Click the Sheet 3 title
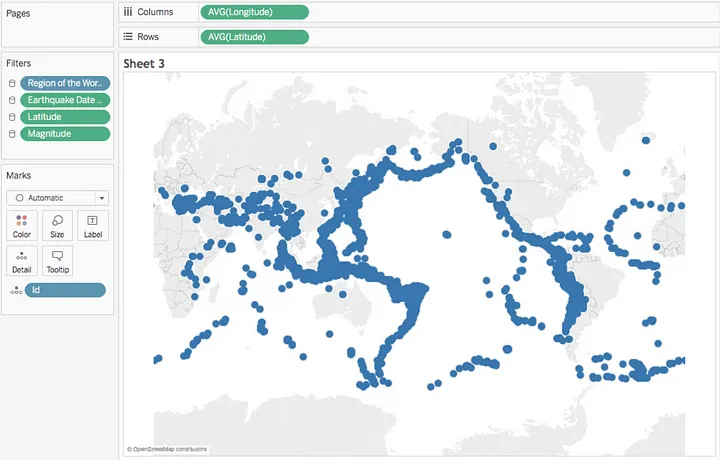The image size is (720, 460). tap(144, 64)
